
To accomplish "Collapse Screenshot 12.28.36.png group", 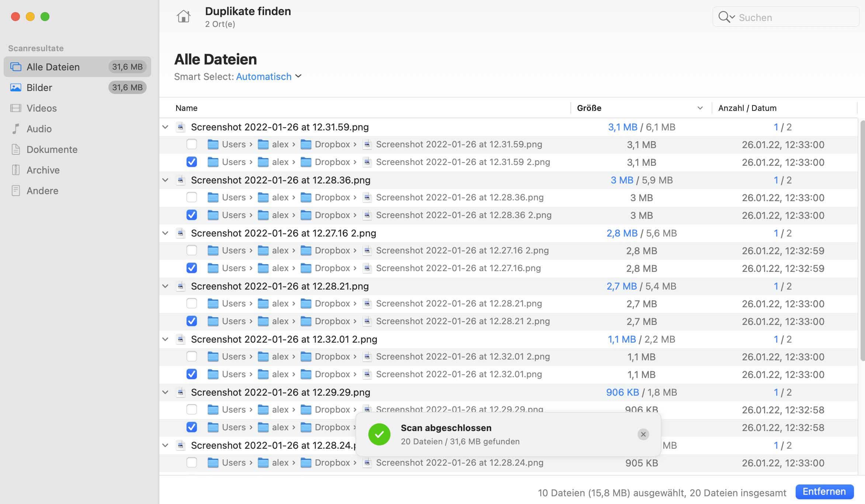I will point(166,180).
